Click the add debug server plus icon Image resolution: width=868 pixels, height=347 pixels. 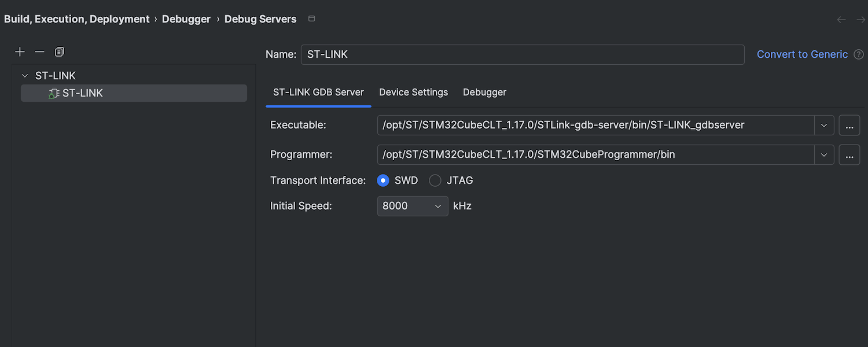[20, 52]
